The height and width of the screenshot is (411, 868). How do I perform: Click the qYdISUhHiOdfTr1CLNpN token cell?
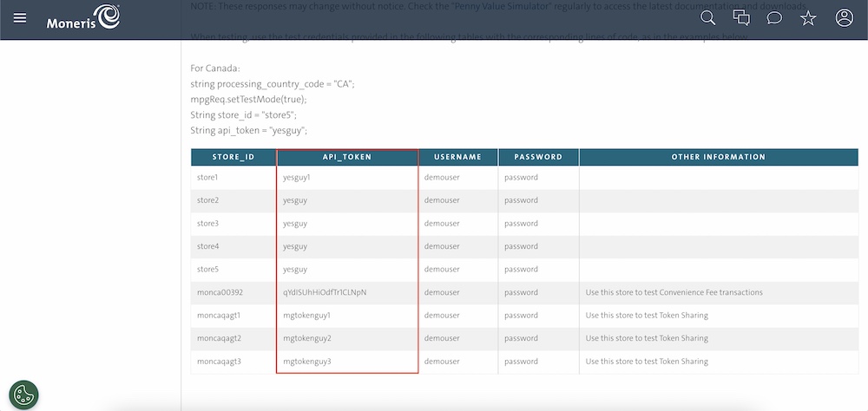(325, 292)
